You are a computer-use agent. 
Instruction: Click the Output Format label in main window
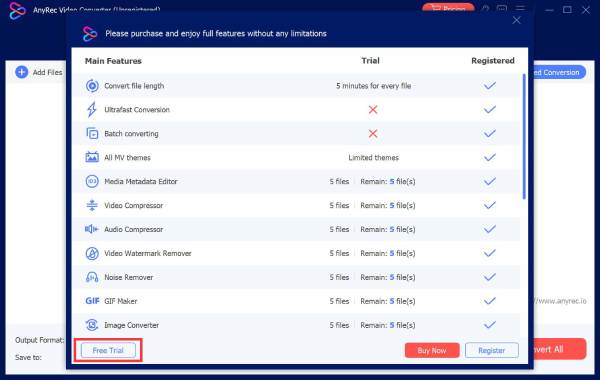coord(39,340)
